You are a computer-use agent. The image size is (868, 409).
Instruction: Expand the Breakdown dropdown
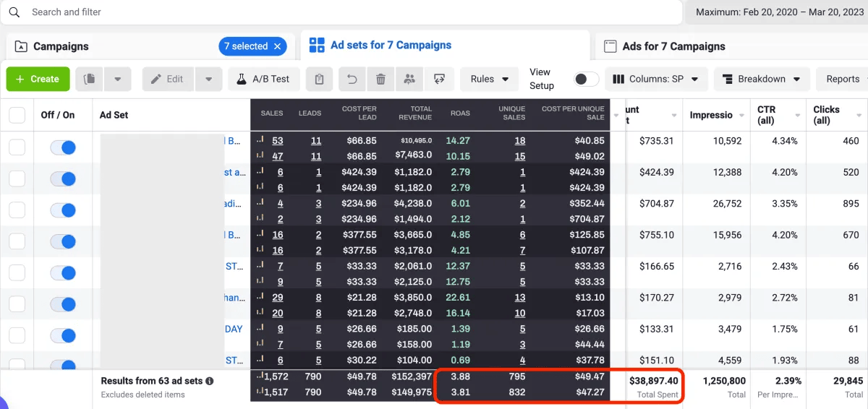click(x=762, y=79)
